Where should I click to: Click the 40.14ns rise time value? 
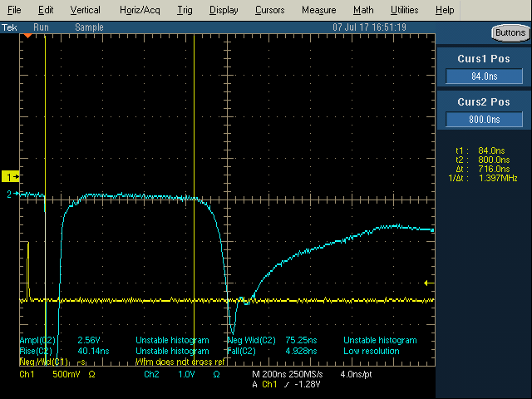click(93, 351)
